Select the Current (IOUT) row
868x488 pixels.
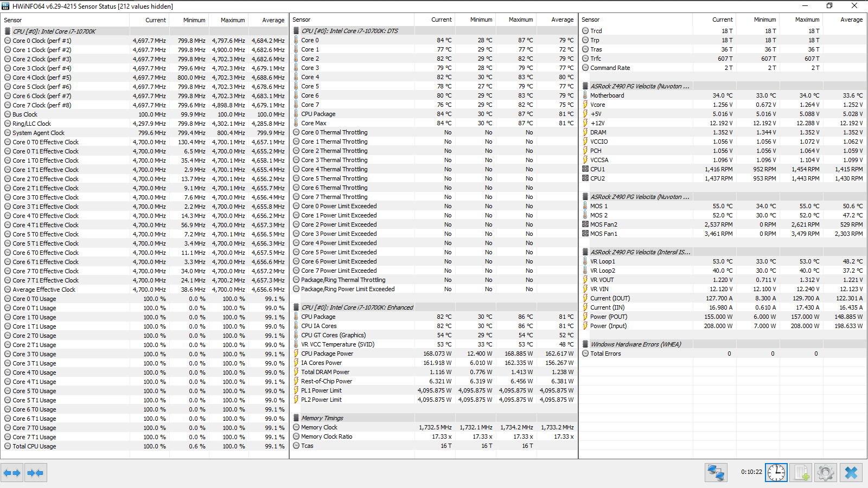723,298
